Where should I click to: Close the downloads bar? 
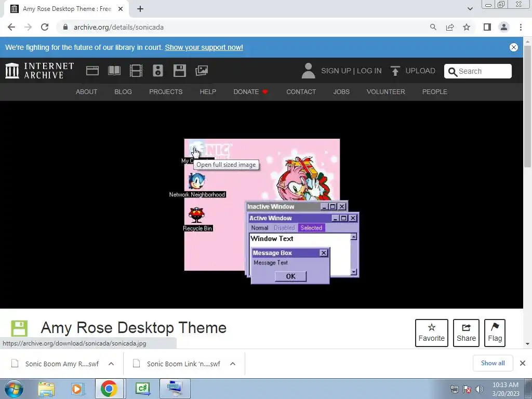523,363
